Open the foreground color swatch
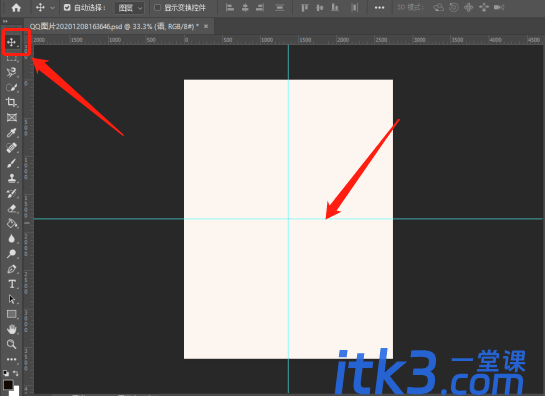The height and width of the screenshot is (396, 546). pos(8,384)
